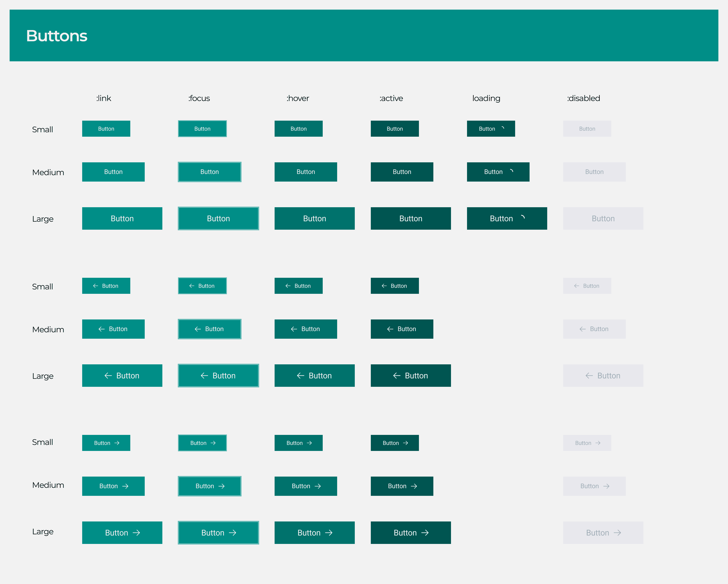Click right arrow in large :hover button
This screenshot has height=584, width=728.
coord(329,533)
